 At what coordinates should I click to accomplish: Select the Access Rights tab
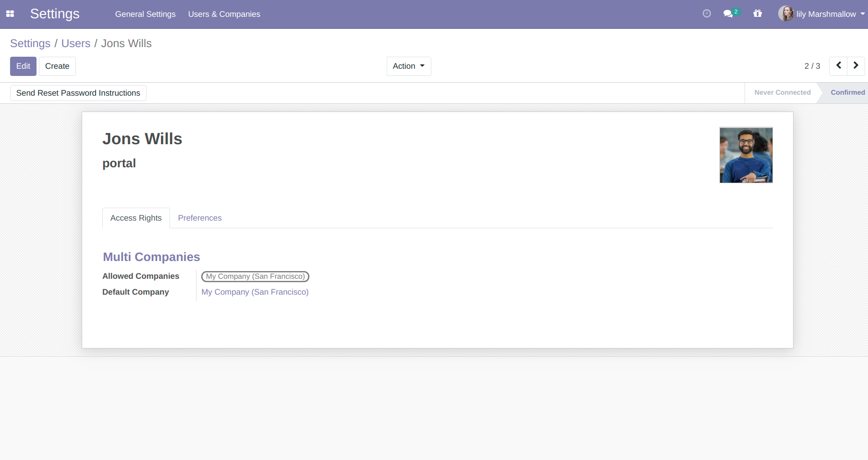(136, 218)
